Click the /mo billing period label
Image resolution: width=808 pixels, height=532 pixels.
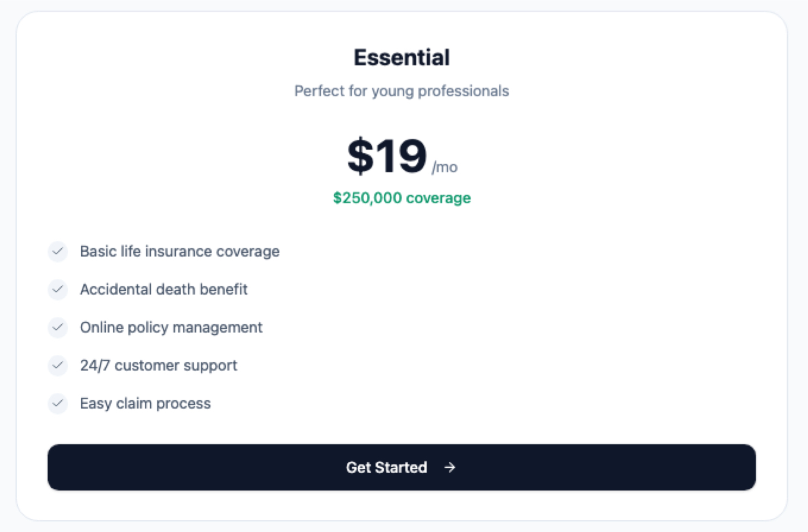[444, 167]
